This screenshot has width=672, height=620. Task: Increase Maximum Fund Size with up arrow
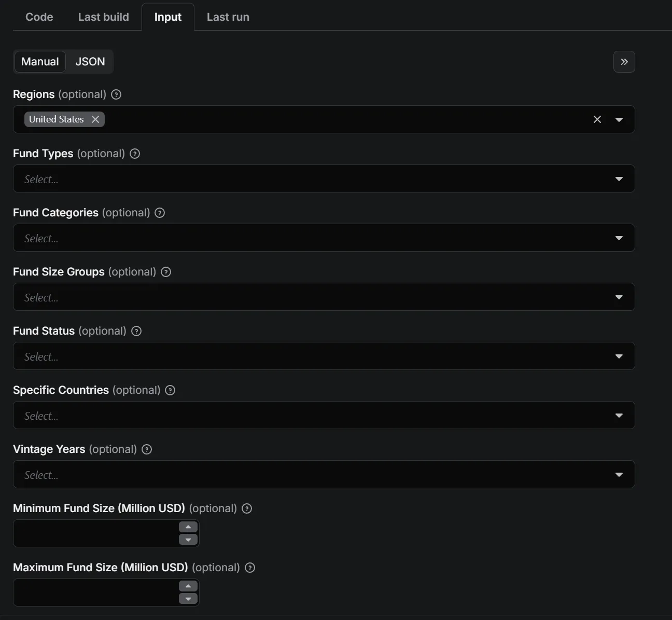coord(188,586)
